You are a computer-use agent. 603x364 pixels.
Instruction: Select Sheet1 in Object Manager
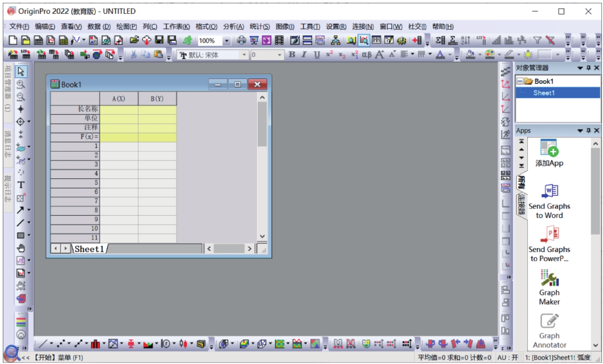(544, 93)
